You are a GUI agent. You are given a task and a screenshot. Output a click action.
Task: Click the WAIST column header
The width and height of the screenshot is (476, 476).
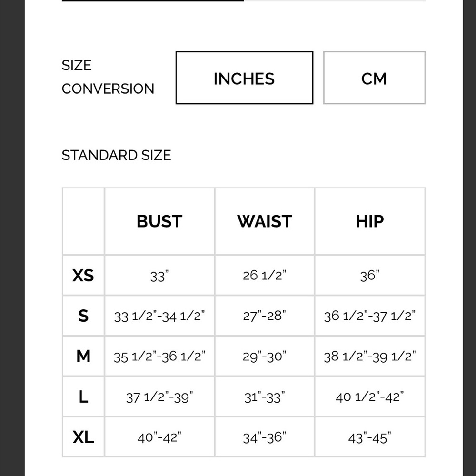point(265,221)
